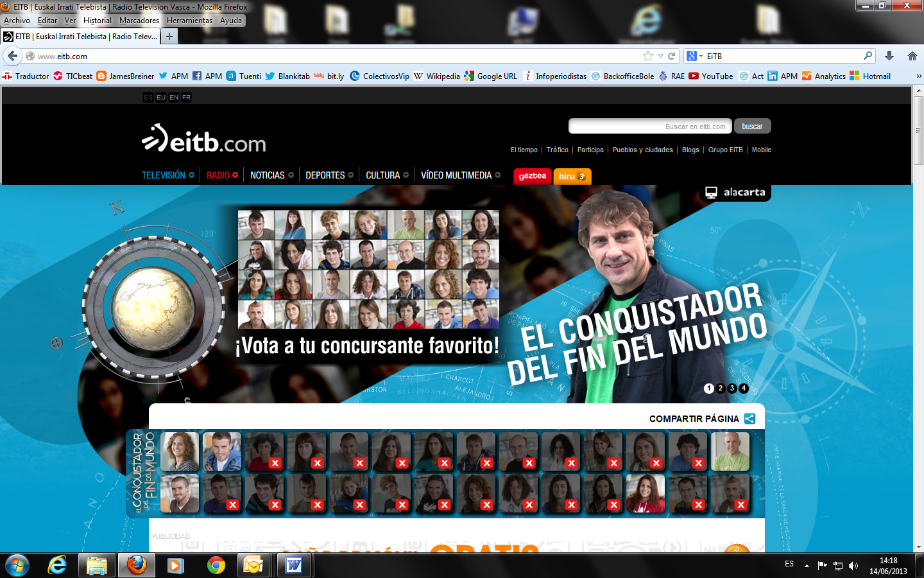
Task: Switch site language to FR
Action: (186, 98)
